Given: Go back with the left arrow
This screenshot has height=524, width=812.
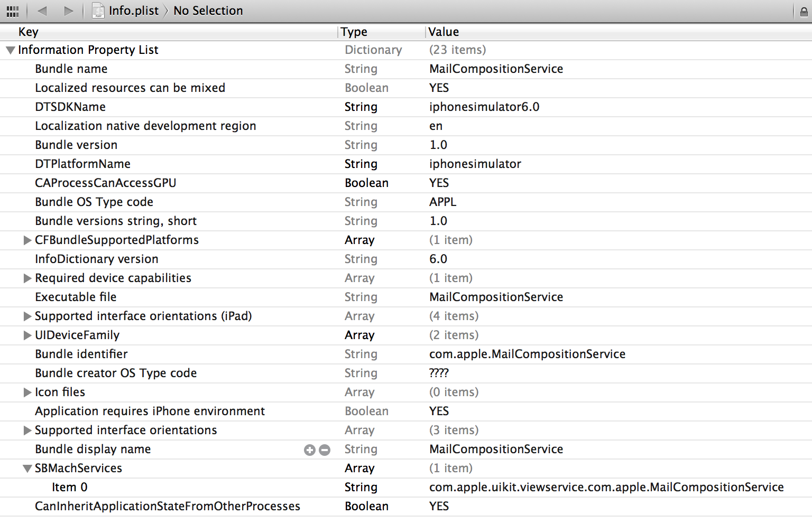Looking at the screenshot, I should tap(42, 11).
